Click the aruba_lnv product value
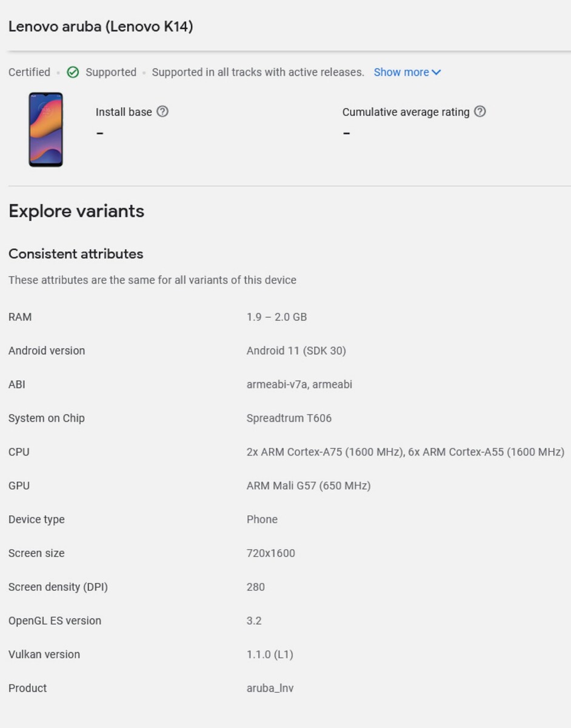Viewport: 571px width, 728px height. click(270, 688)
